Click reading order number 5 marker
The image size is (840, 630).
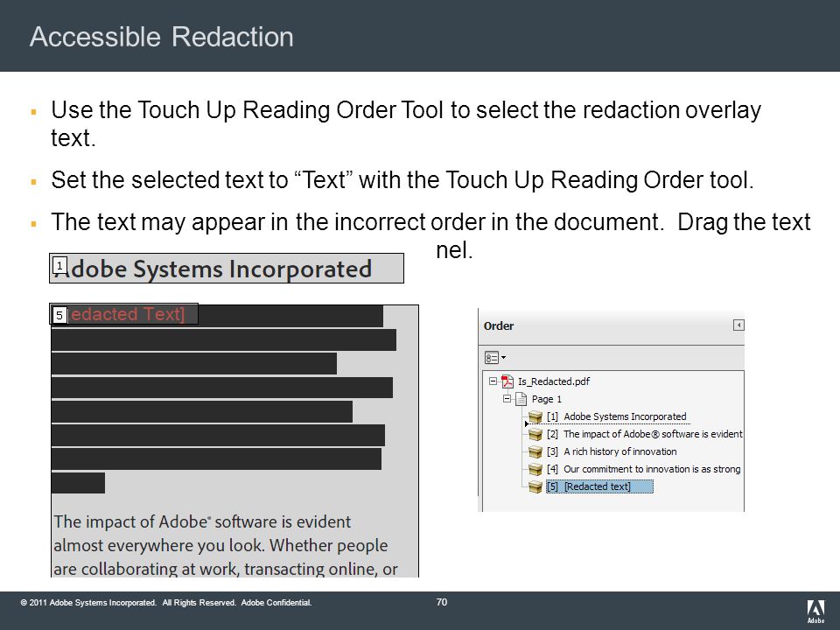59,315
